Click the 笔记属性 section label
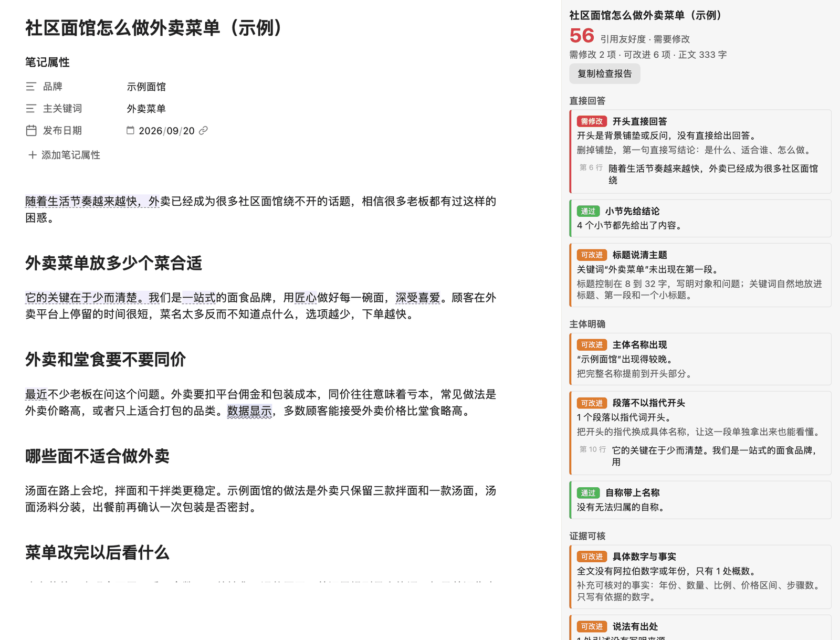840x640 pixels. point(47,62)
